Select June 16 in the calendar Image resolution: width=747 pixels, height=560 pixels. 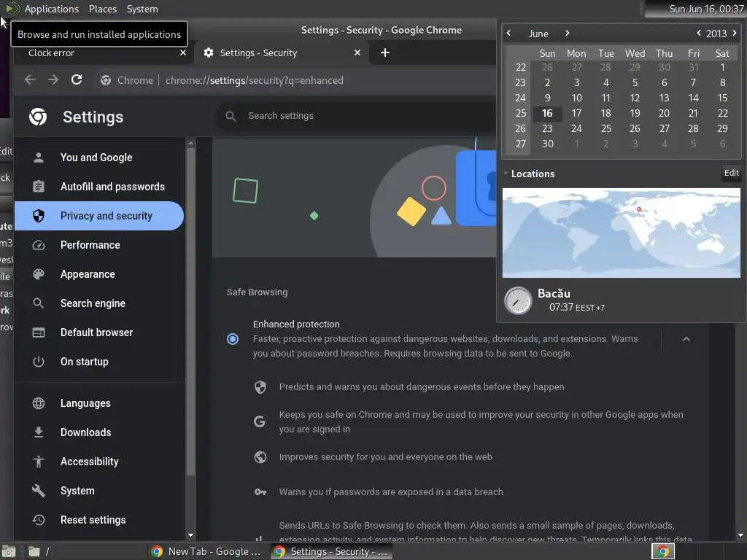point(547,113)
